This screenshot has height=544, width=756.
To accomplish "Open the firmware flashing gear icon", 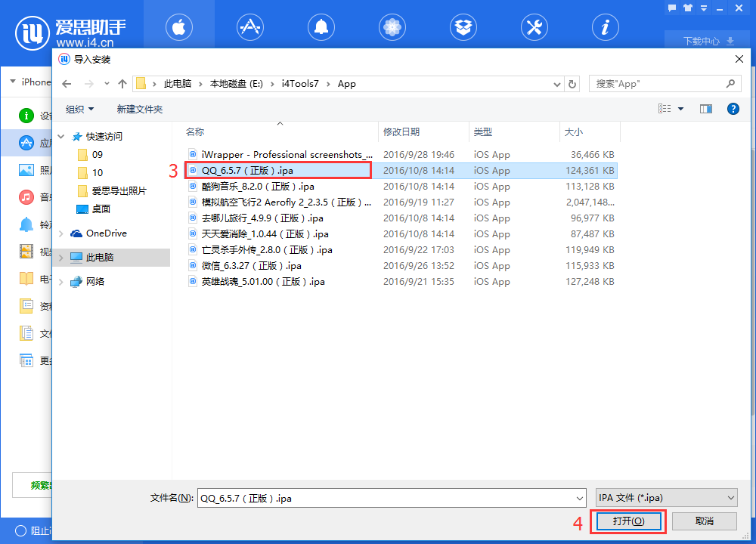I will coord(392,27).
